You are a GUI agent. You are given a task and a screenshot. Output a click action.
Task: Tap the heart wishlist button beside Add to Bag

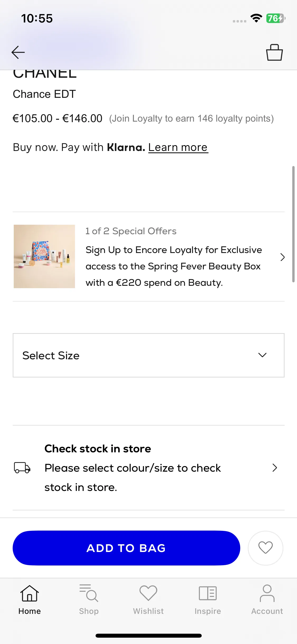[265, 548]
